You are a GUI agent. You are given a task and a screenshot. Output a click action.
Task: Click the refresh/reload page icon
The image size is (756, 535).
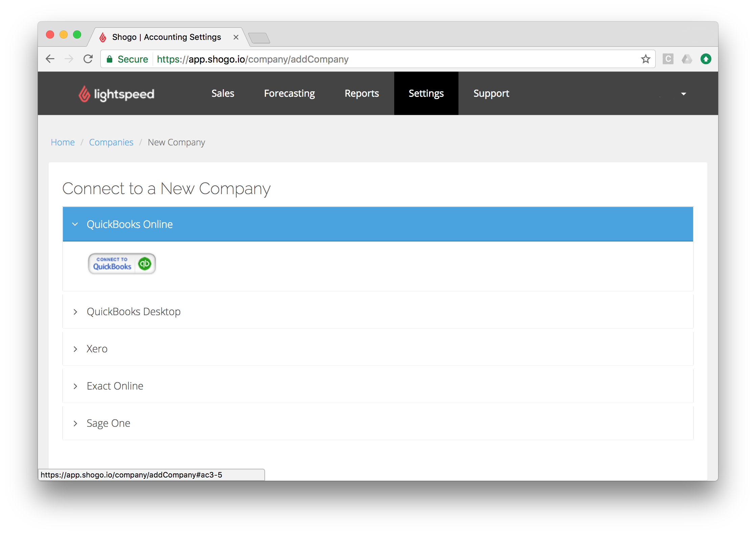[x=90, y=59]
